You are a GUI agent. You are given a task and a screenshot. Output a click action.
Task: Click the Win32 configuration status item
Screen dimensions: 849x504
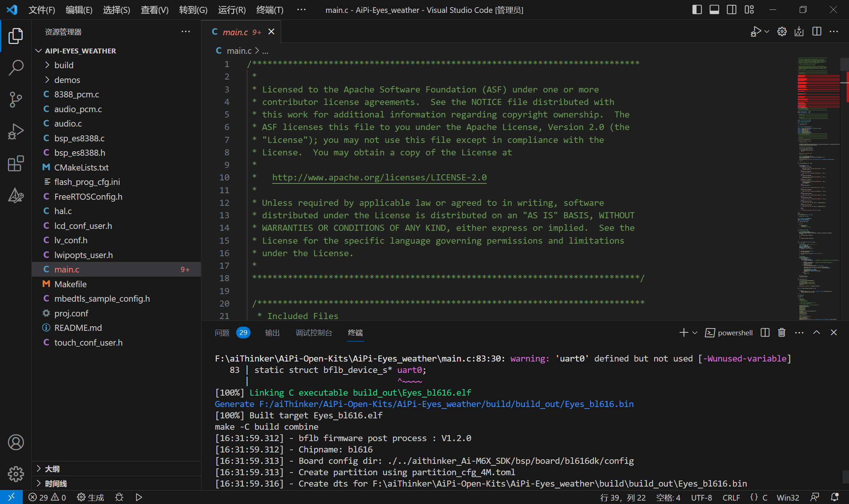(x=788, y=497)
